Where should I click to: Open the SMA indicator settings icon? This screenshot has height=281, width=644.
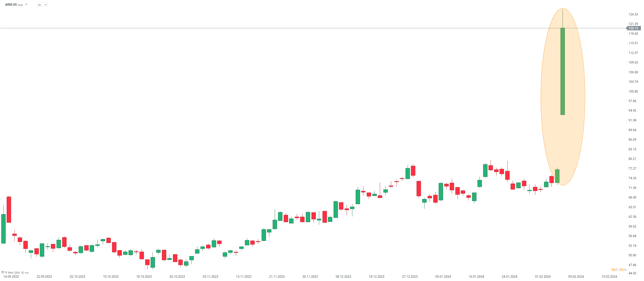pyautogui.click(x=3, y=272)
